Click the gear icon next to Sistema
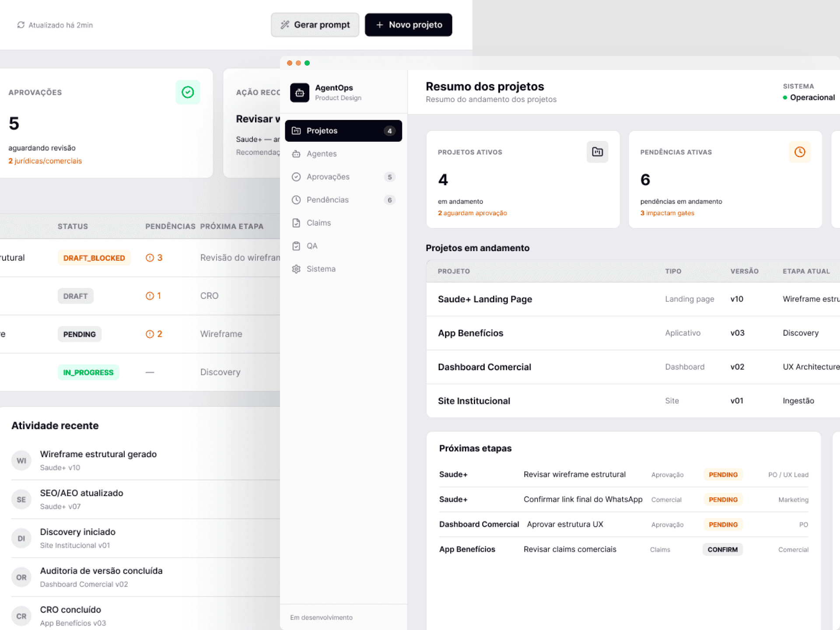This screenshot has height=630, width=840. [x=296, y=269]
